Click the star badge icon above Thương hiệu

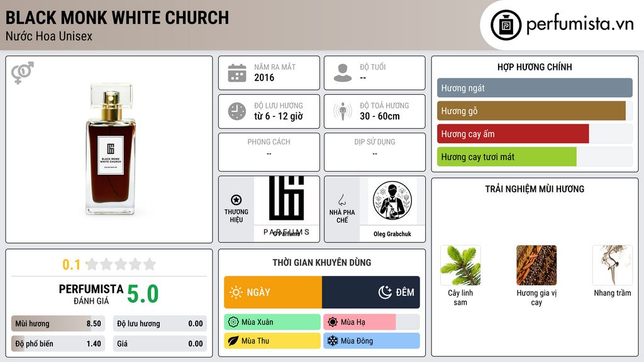[236, 200]
